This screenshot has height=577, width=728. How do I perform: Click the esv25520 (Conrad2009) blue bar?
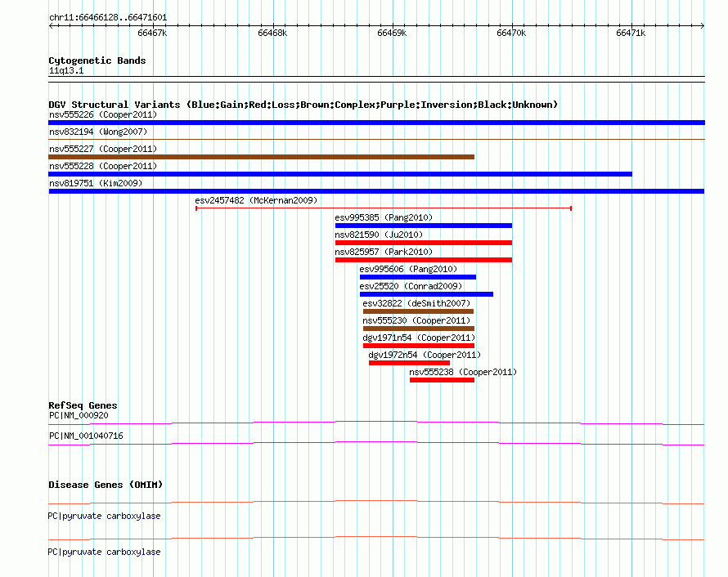click(x=426, y=294)
